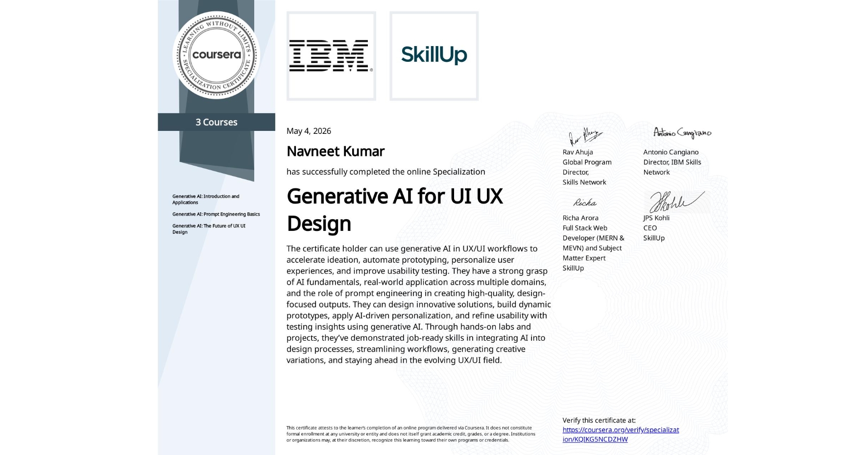
Task: Click the IBM logo
Action: pos(331,56)
